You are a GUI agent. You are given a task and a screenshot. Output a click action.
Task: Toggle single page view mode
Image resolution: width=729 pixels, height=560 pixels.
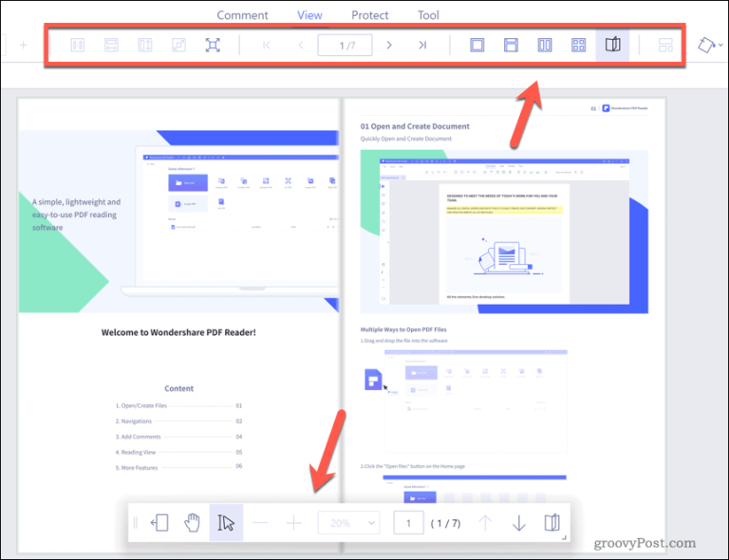pos(477,45)
